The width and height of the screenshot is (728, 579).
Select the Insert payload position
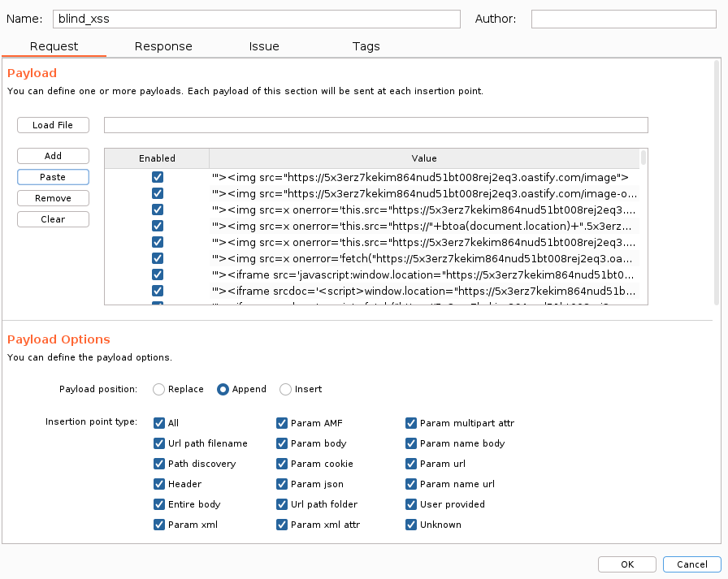tap(285, 389)
